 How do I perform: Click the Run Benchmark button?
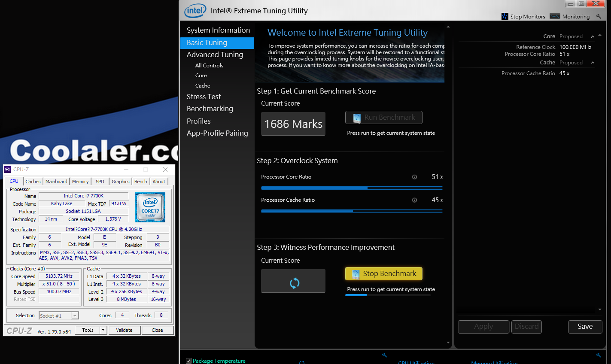click(x=384, y=118)
